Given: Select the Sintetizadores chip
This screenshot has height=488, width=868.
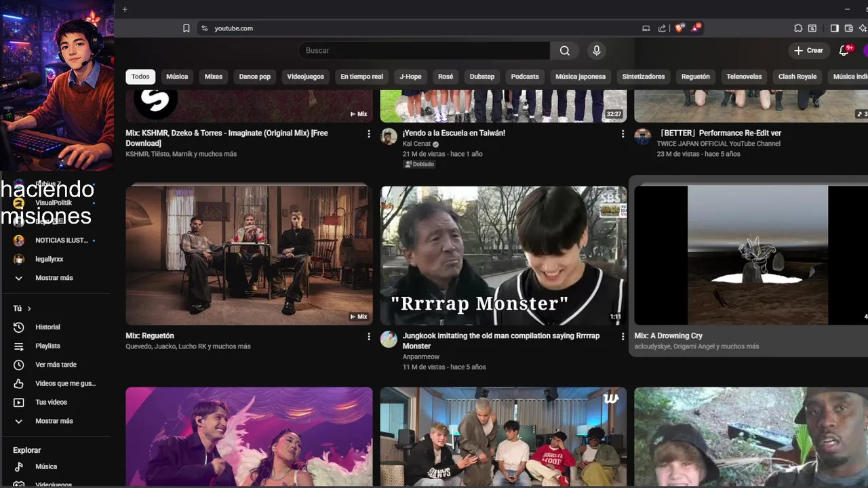Looking at the screenshot, I should 644,77.
